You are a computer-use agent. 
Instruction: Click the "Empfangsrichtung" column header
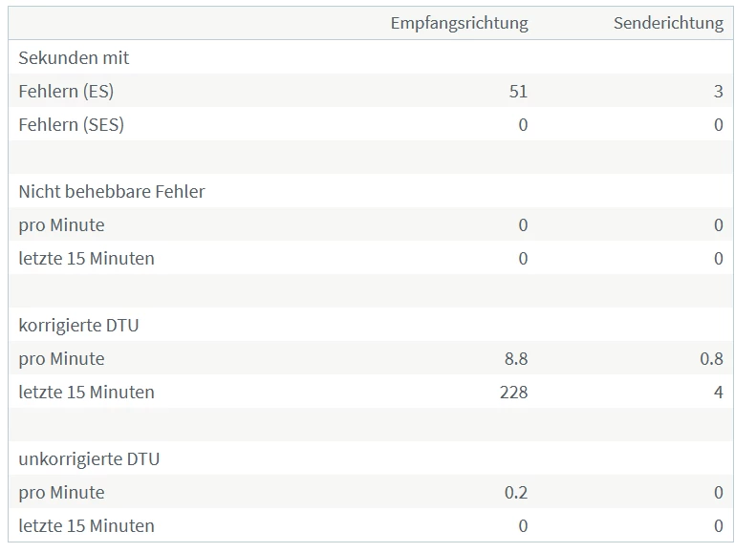pyautogui.click(x=459, y=24)
